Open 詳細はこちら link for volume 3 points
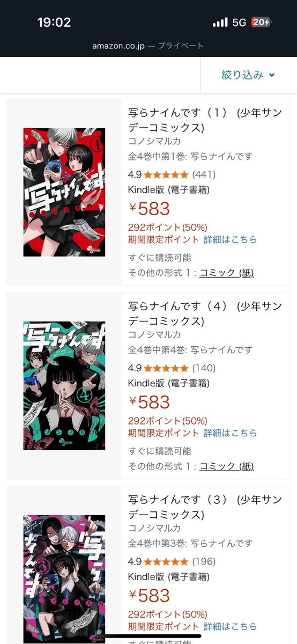This screenshot has height=644, width=297. point(231,626)
